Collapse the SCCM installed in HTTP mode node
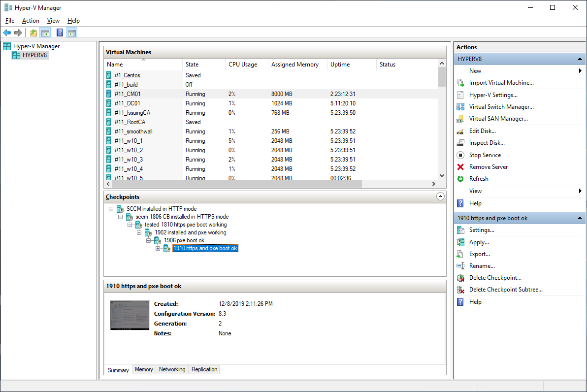Image resolution: width=587 pixels, height=392 pixels. pyautogui.click(x=111, y=209)
